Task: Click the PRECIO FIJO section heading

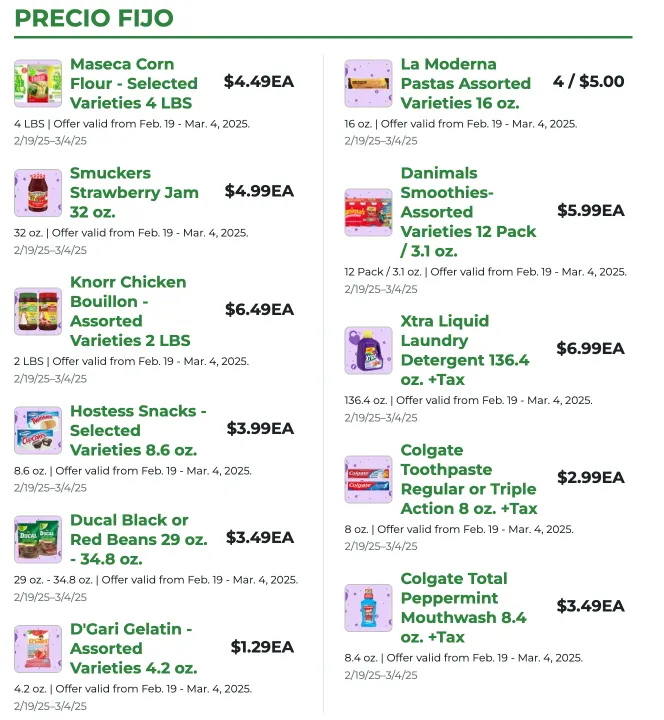Action: tap(94, 18)
